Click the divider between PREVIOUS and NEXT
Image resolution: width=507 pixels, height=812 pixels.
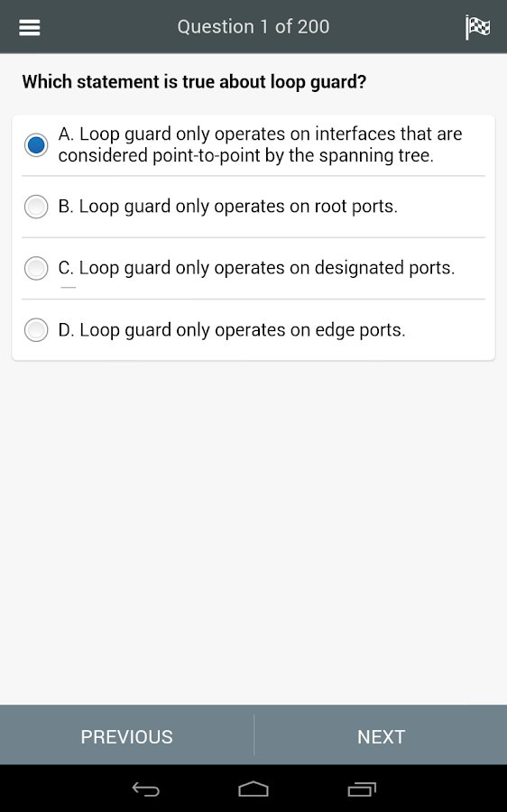click(253, 734)
